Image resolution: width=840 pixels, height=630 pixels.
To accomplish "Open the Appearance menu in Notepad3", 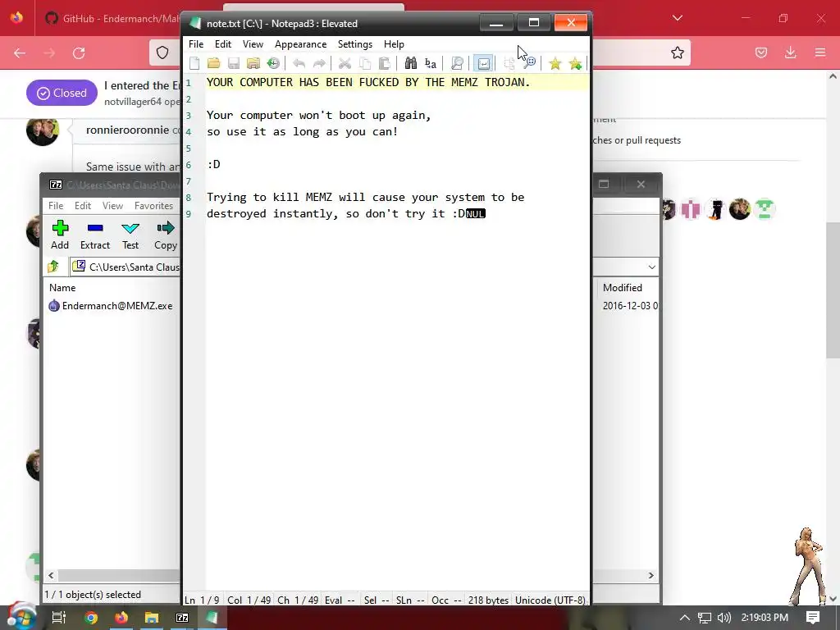I will tap(300, 44).
